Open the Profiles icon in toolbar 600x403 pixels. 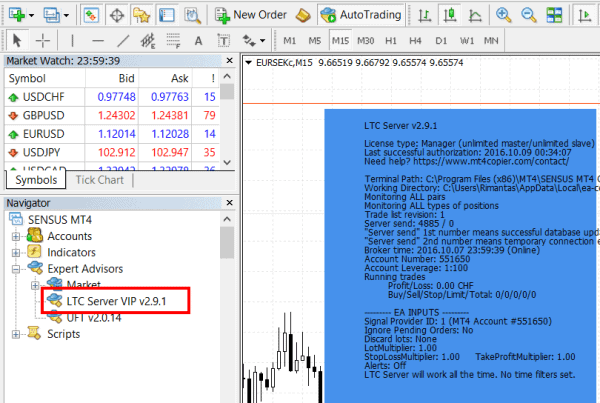(51, 15)
